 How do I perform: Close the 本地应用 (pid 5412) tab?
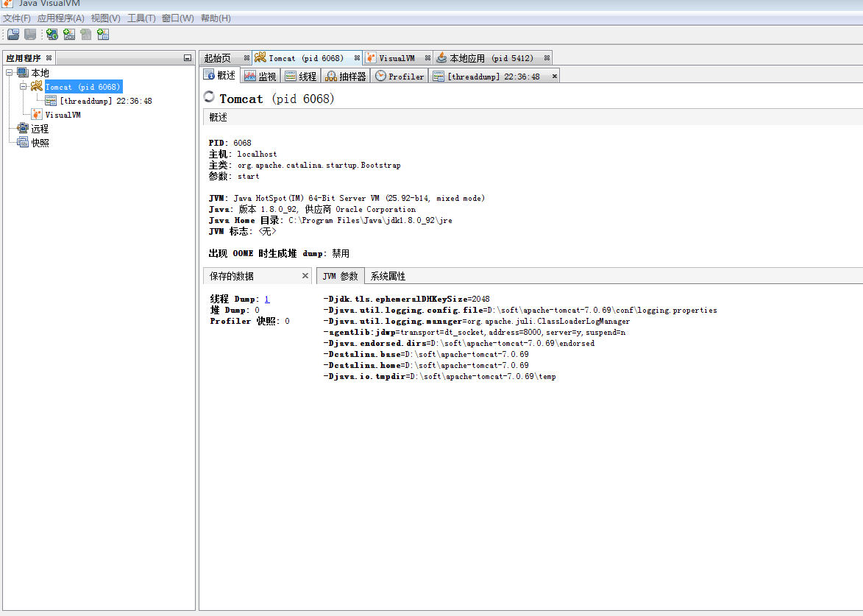(x=547, y=58)
